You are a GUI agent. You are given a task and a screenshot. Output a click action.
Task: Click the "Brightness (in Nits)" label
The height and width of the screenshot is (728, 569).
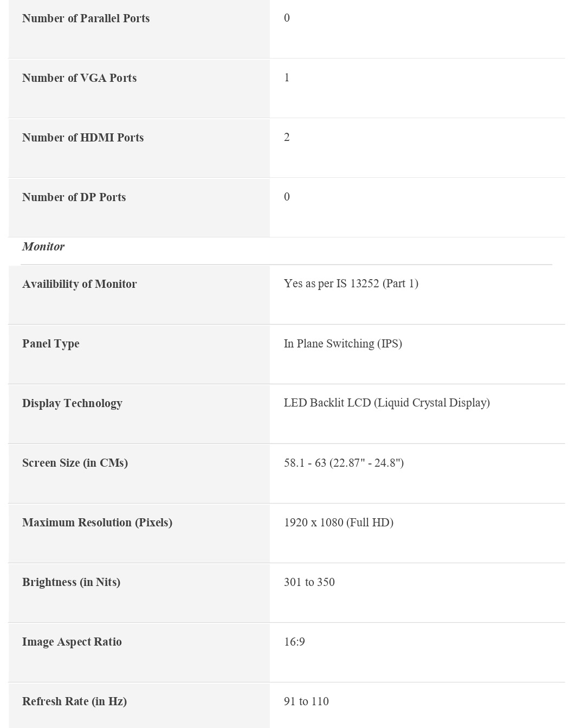[71, 582]
